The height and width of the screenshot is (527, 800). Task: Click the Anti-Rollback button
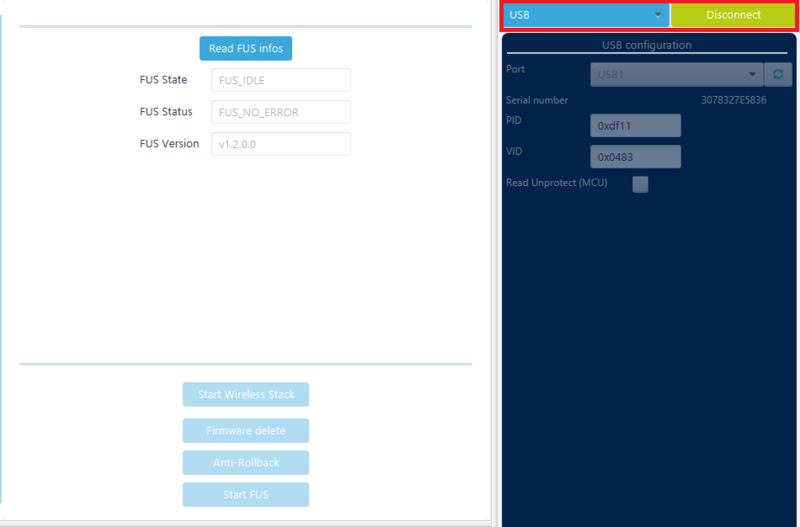click(x=245, y=463)
